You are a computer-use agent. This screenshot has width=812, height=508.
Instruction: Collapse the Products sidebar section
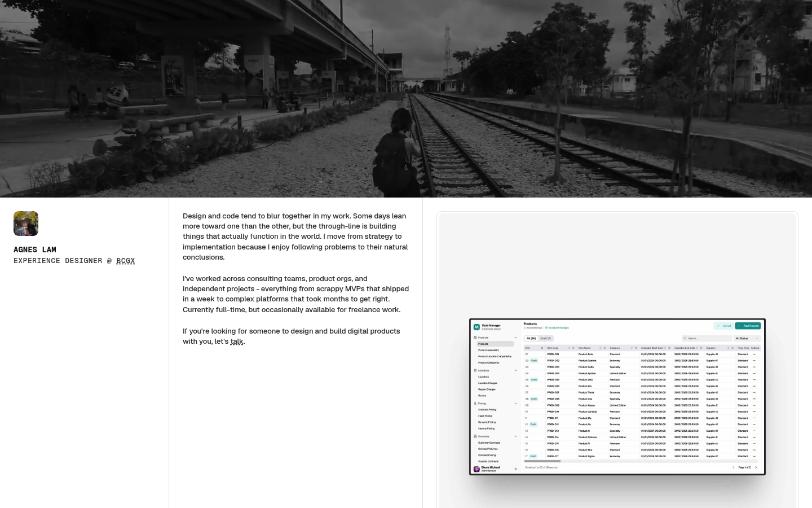coord(515,338)
